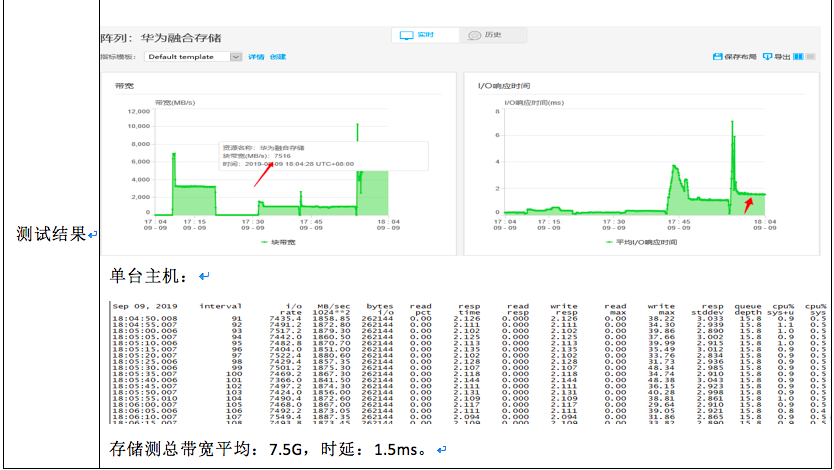Click the 12,000 y-axis value

pyautogui.click(x=139, y=112)
